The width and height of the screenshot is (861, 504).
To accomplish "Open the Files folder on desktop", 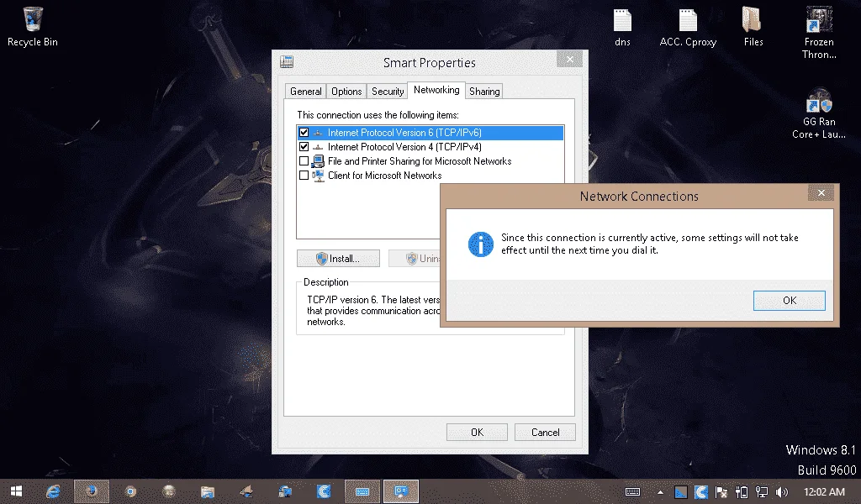I will [753, 26].
